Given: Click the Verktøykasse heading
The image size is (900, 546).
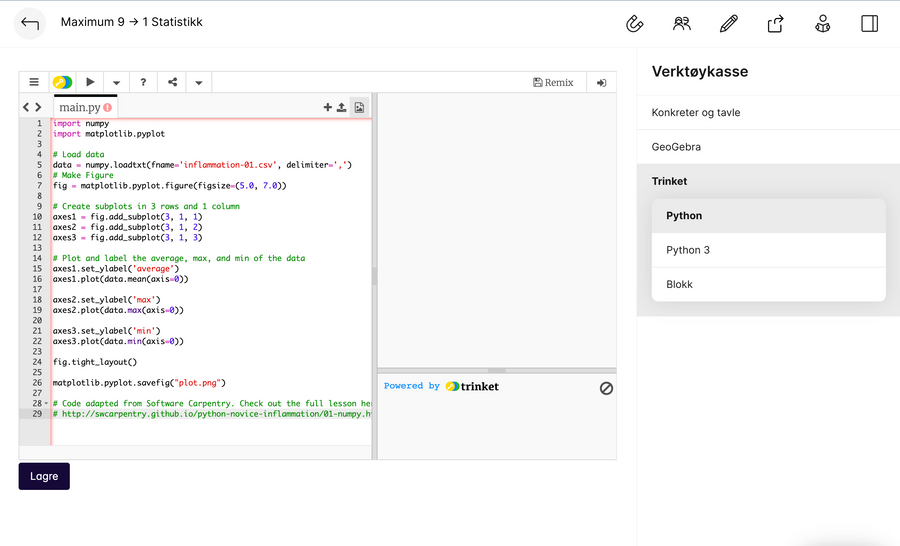Looking at the screenshot, I should click(700, 72).
